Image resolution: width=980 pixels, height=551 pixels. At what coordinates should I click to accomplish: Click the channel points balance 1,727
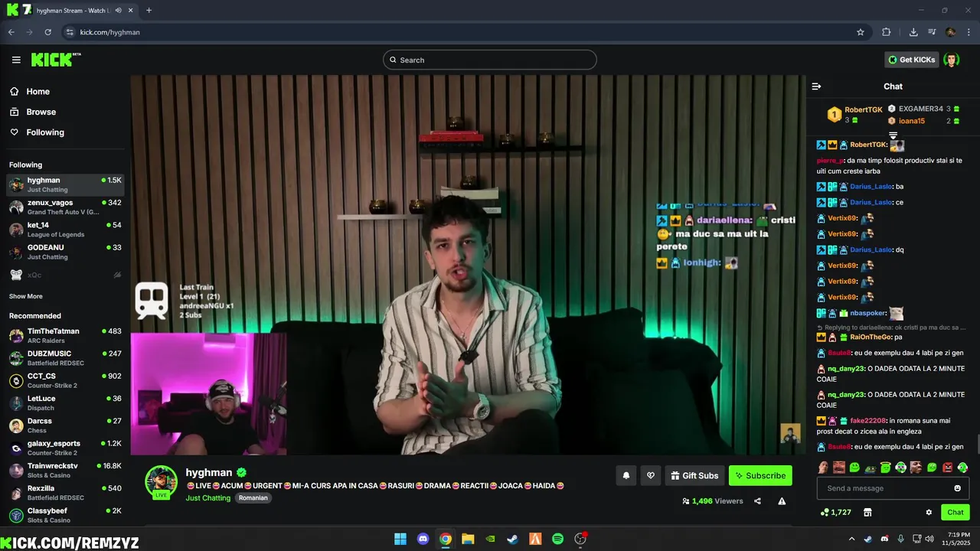click(x=836, y=512)
